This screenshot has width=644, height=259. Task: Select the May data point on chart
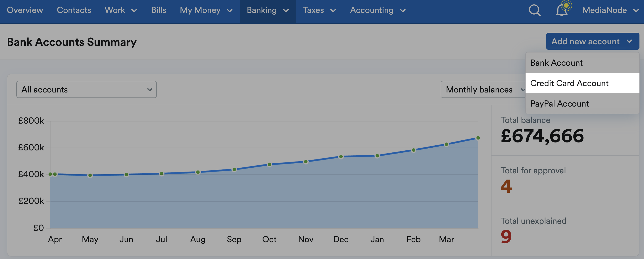coord(90,175)
